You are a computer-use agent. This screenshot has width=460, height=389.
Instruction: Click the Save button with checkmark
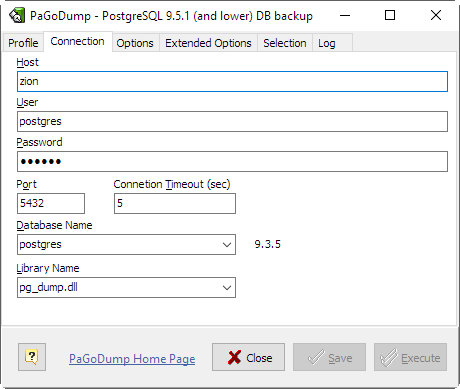click(x=329, y=357)
